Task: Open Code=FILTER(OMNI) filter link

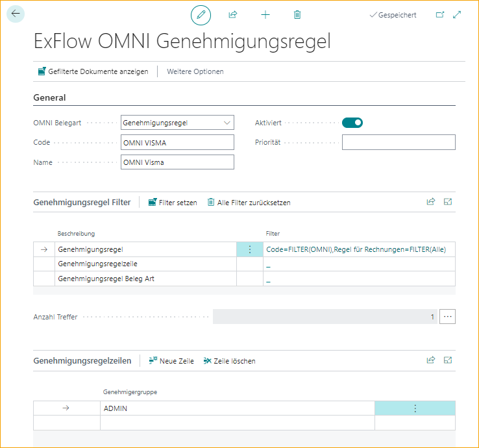Action: click(x=356, y=249)
